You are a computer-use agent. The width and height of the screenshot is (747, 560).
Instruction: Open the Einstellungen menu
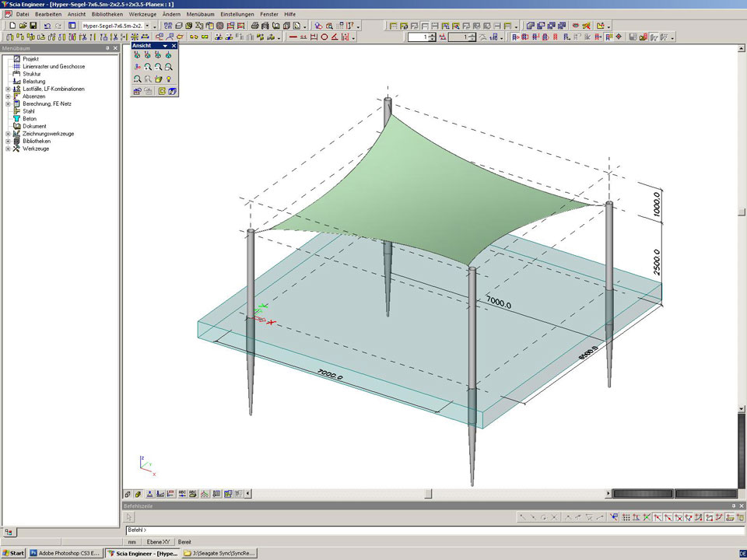point(237,14)
